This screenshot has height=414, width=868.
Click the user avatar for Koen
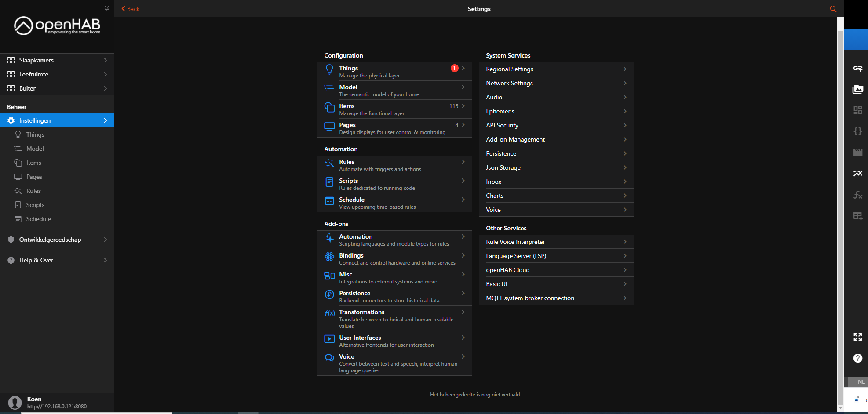click(15, 403)
